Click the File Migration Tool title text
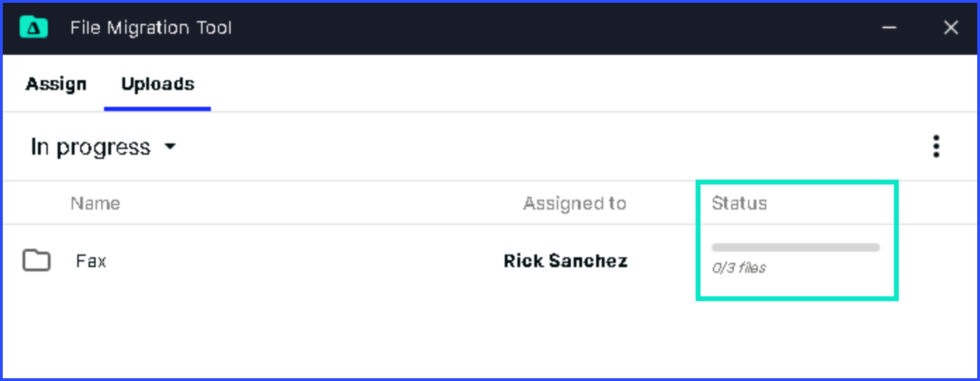980x381 pixels. point(150,28)
